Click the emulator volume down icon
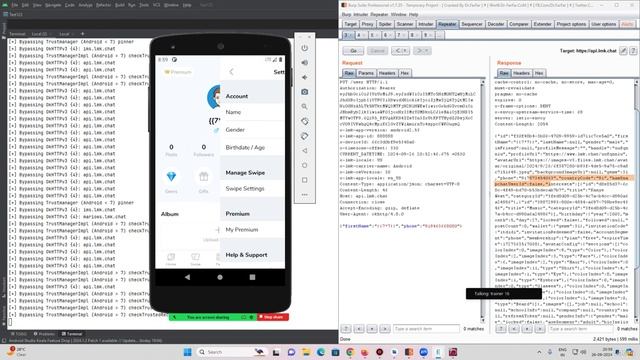The width and height of the screenshot is (640, 360). click(304, 78)
